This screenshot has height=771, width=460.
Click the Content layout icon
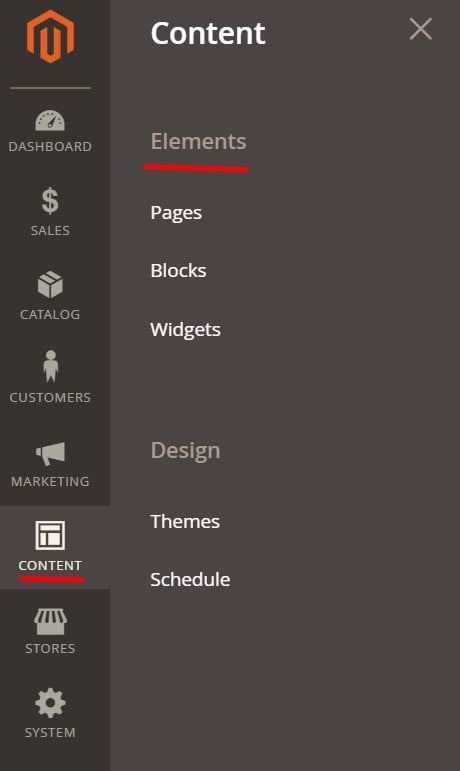point(50,535)
